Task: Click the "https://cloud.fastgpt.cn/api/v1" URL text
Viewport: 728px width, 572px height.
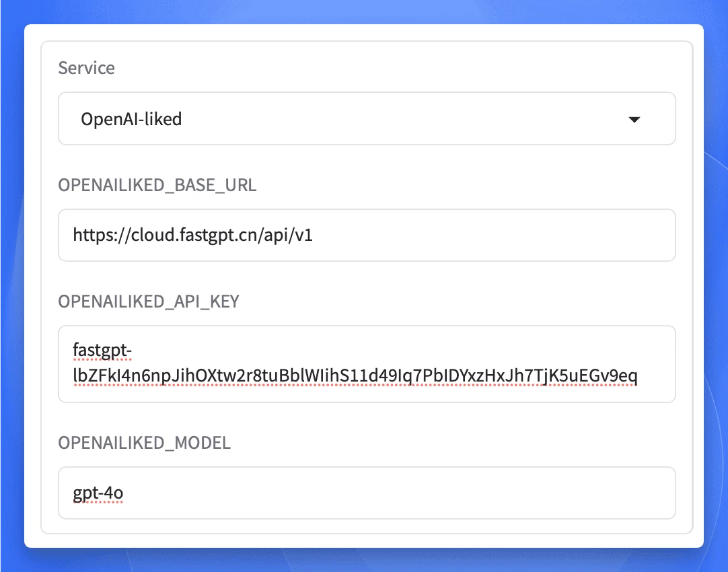Action: (x=192, y=235)
